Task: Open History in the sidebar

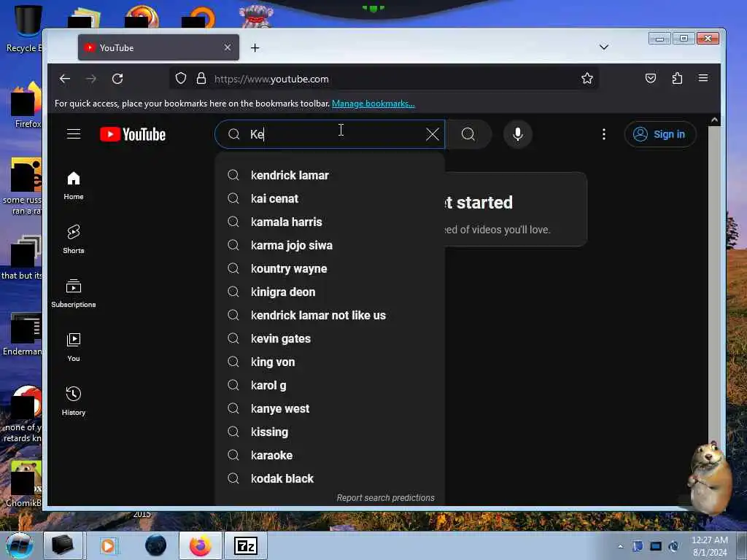Action: coord(74,401)
